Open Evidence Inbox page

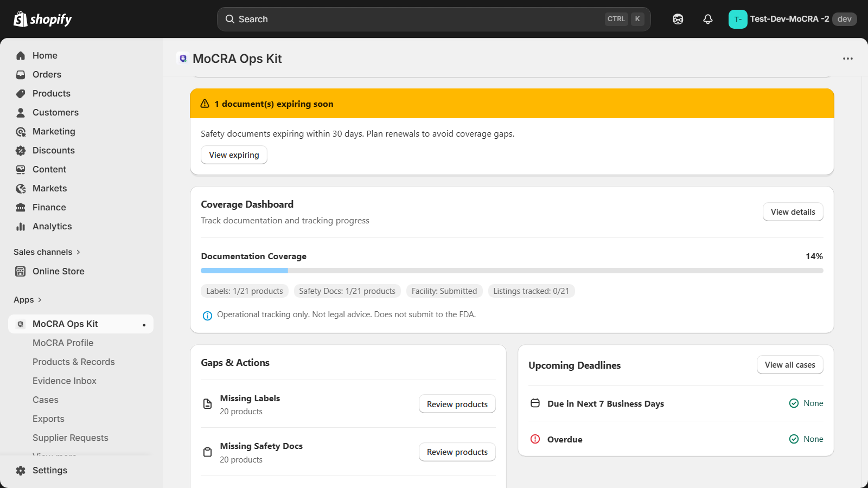click(x=65, y=381)
